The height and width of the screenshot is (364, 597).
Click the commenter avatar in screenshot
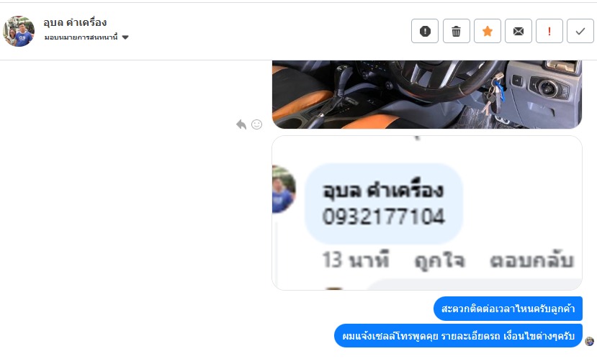click(x=284, y=189)
